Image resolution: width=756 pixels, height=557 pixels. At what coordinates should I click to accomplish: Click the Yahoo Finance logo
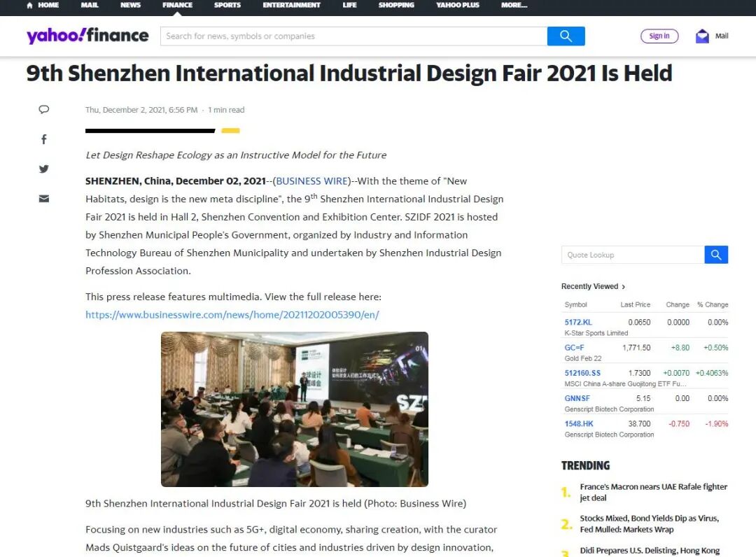point(87,36)
